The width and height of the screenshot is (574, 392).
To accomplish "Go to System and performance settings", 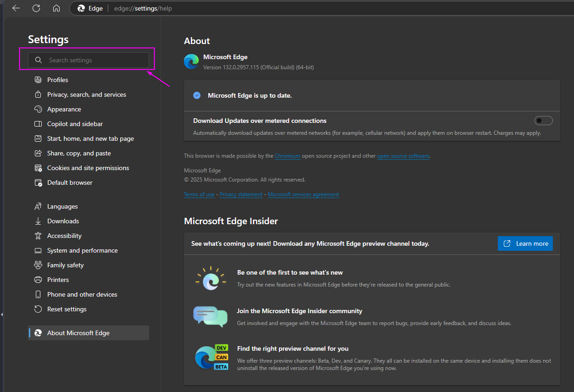I will coord(82,250).
